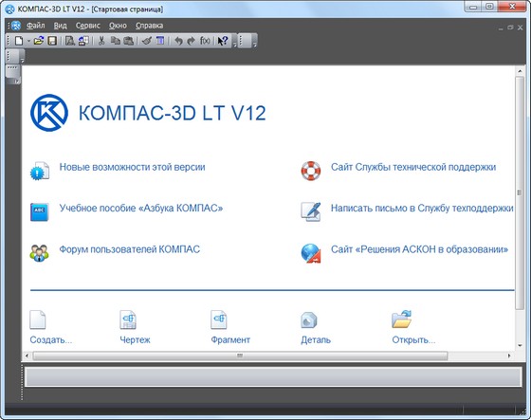The image size is (531, 420).
Task: Open 'Написать письмо в Службу техподдержки' link
Action: [422, 208]
